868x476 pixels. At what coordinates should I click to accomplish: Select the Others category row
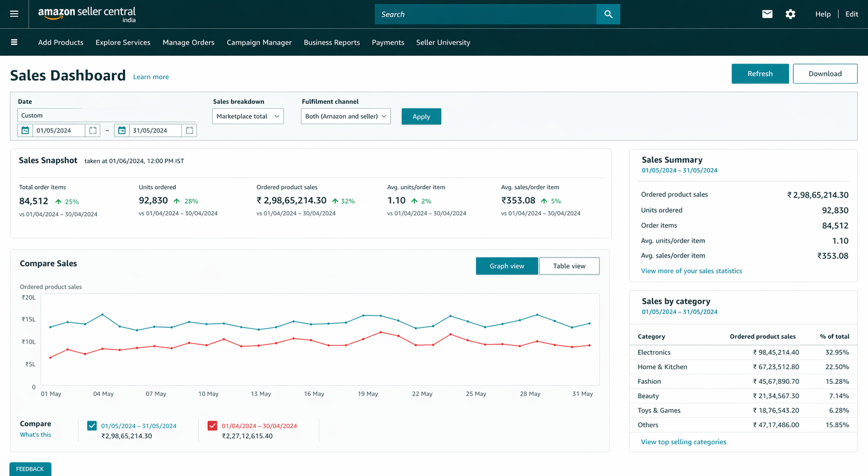[x=743, y=425]
